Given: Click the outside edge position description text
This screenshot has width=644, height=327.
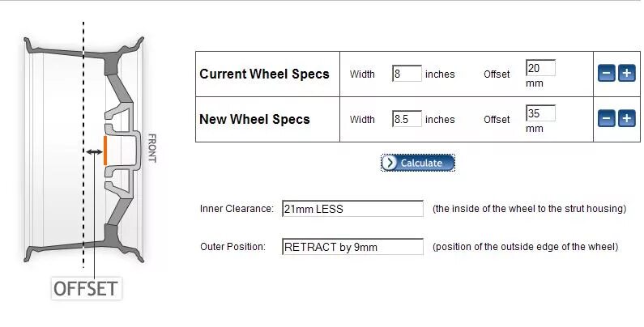Looking at the screenshot, I should (525, 247).
